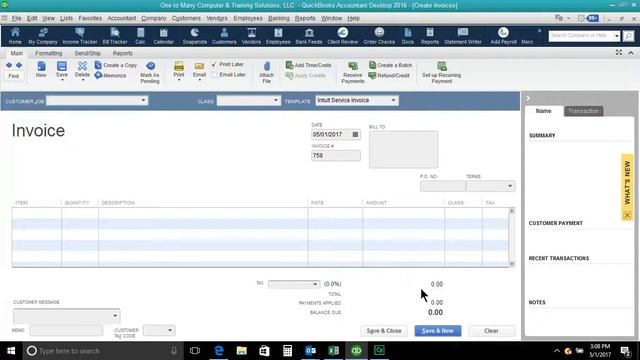Click the Save & Close button

click(x=384, y=331)
